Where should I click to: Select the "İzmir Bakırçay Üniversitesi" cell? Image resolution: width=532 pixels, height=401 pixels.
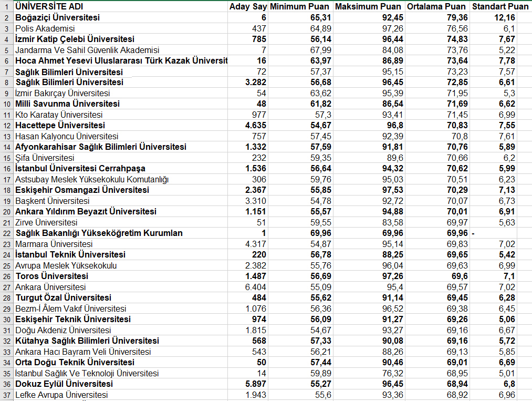(x=121, y=93)
